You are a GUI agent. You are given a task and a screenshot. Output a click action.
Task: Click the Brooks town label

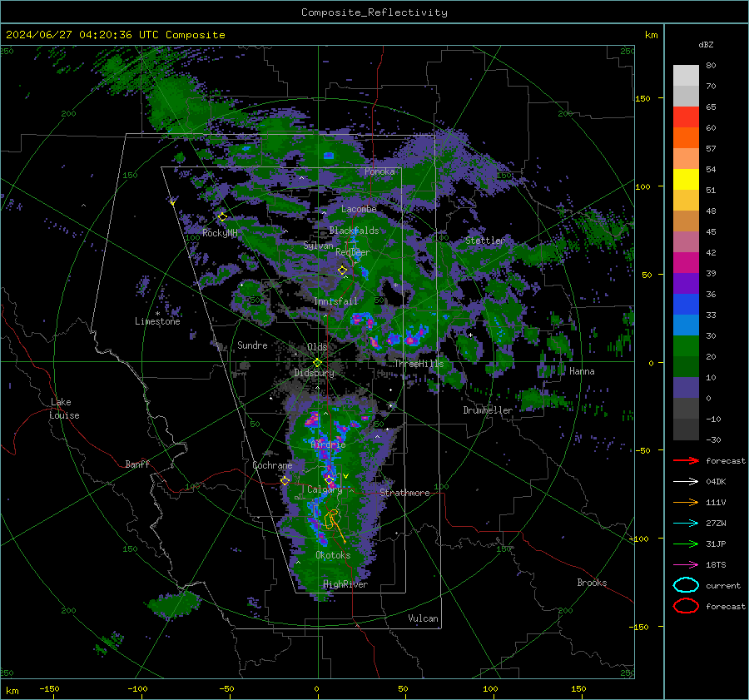(592, 583)
